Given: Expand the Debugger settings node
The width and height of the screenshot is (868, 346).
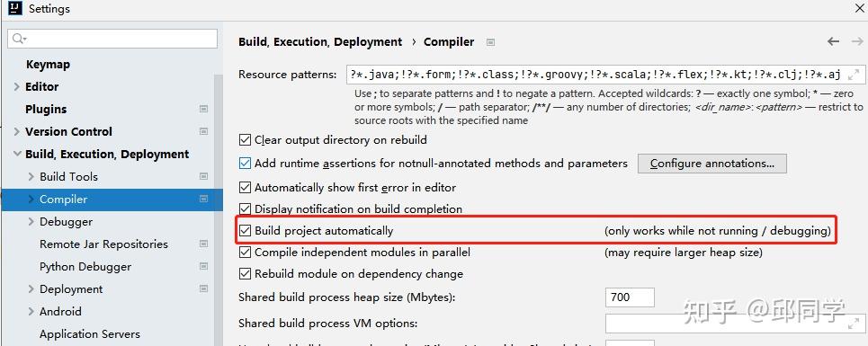Looking at the screenshot, I should [x=31, y=222].
